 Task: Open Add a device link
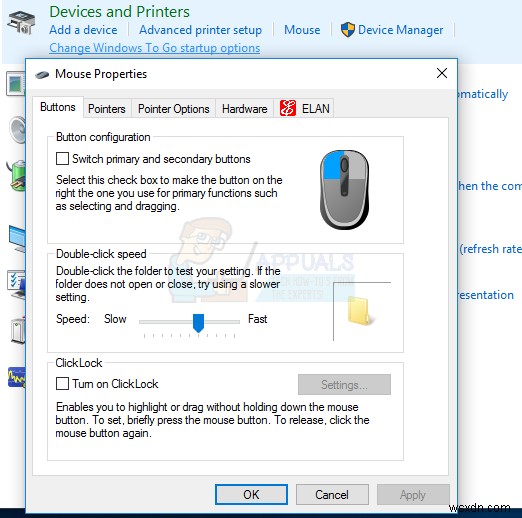(83, 30)
